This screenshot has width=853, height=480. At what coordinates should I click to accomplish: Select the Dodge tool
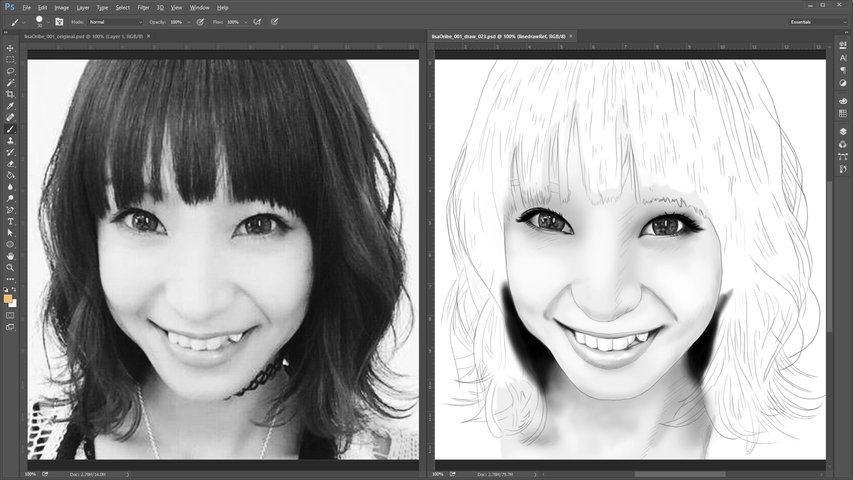tap(10, 199)
